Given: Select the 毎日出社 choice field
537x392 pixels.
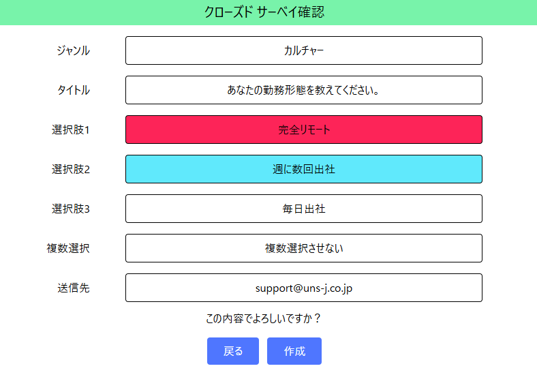Looking at the screenshot, I should click(304, 209).
